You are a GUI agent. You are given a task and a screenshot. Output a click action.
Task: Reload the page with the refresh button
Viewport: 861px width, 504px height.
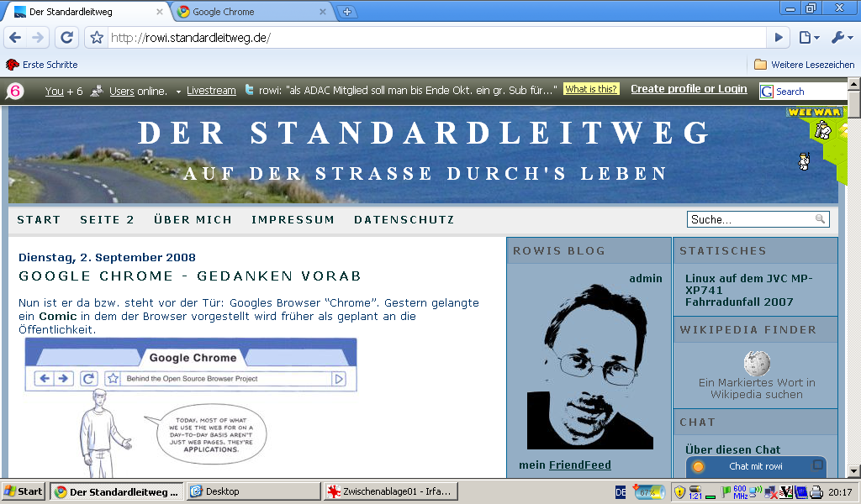click(66, 38)
